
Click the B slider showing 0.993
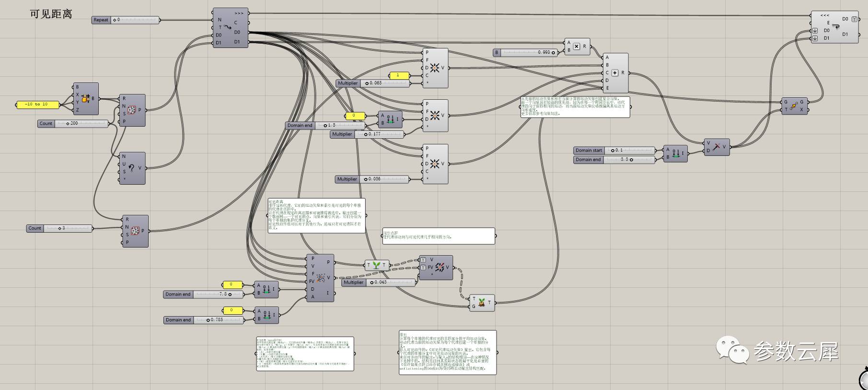coord(526,52)
